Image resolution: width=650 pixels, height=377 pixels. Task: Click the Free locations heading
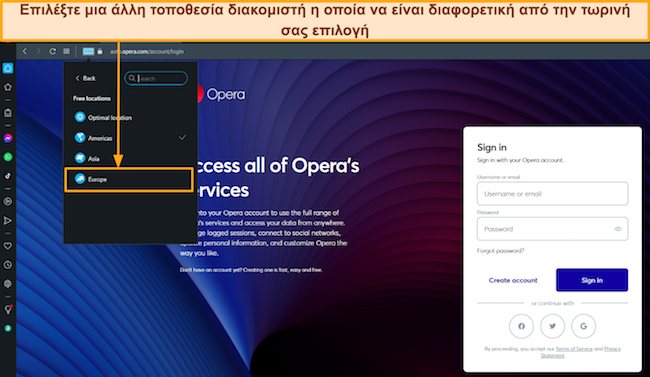(x=92, y=98)
